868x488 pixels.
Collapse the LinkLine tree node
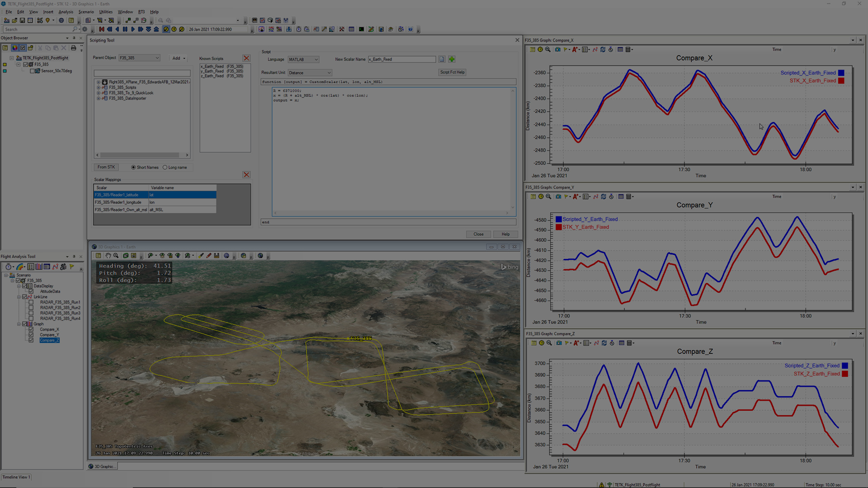click(x=19, y=297)
